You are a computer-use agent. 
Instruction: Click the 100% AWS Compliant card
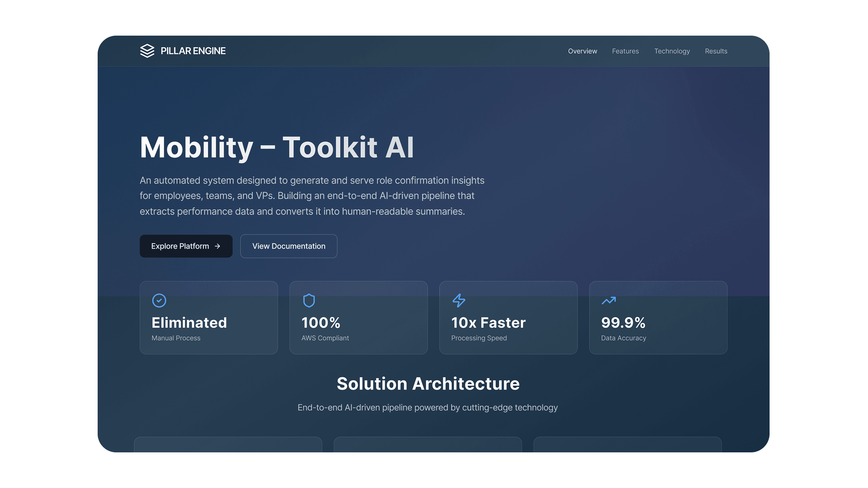358,318
